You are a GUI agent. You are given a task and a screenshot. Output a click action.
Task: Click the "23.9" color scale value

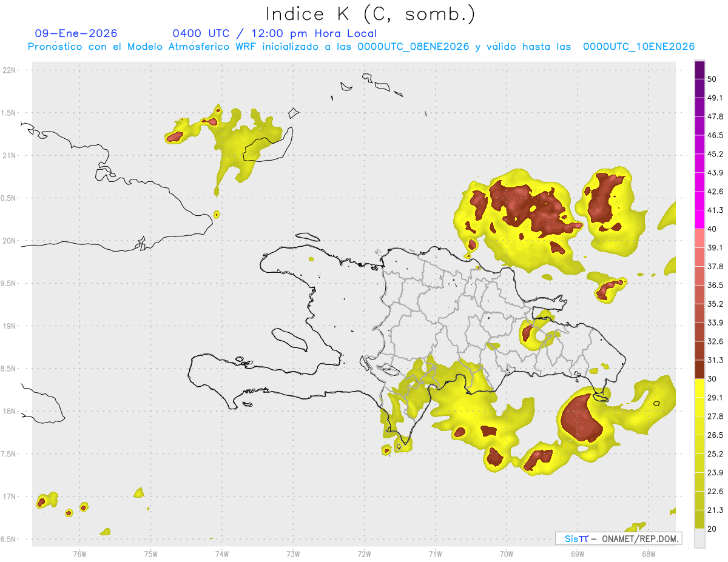pyautogui.click(x=715, y=473)
